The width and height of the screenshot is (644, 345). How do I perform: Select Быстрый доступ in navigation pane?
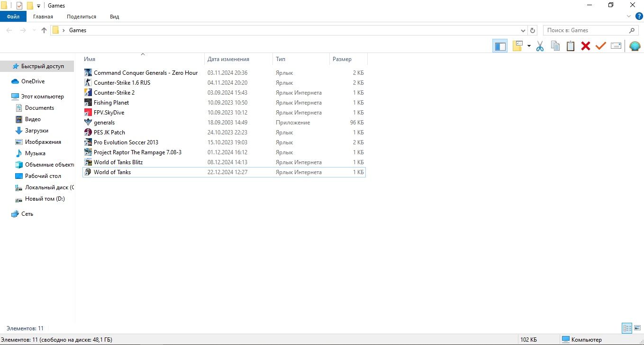(x=37, y=66)
